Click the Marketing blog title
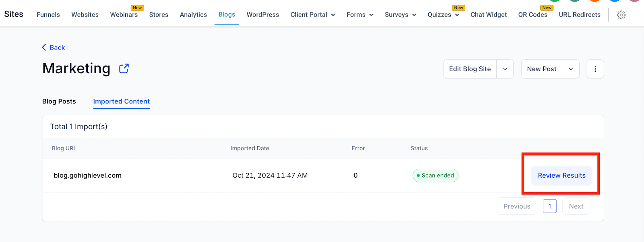The height and width of the screenshot is (242, 644). pyautogui.click(x=76, y=68)
